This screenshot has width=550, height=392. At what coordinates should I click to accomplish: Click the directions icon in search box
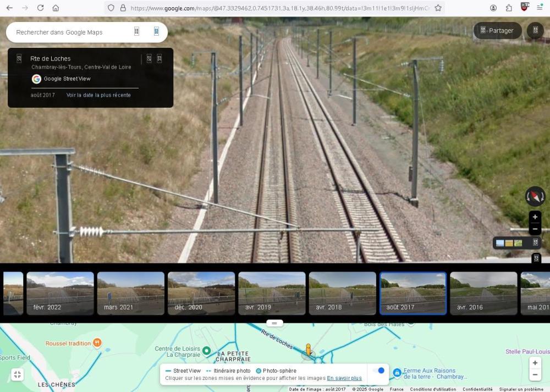(156, 31)
